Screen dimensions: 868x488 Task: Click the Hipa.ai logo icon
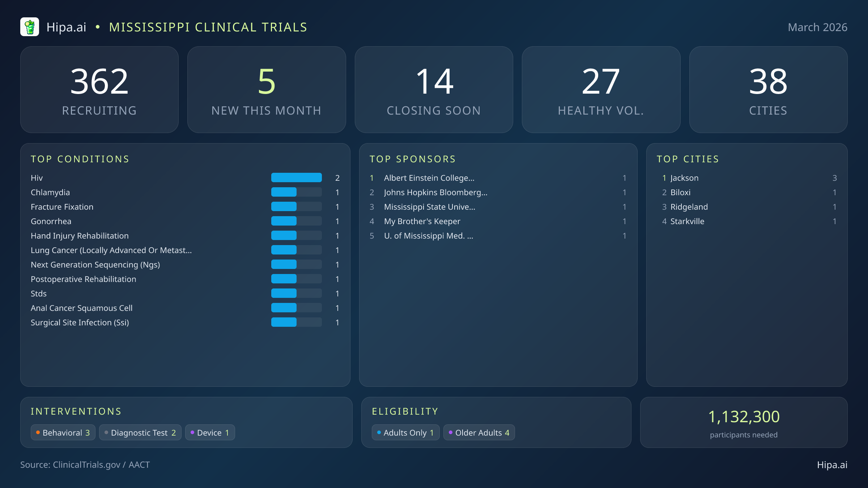tap(30, 27)
